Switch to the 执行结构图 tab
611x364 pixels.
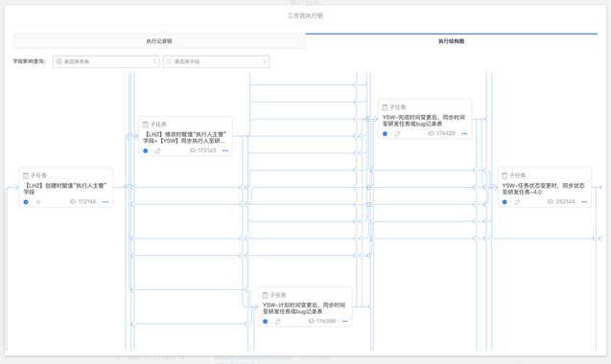click(451, 41)
